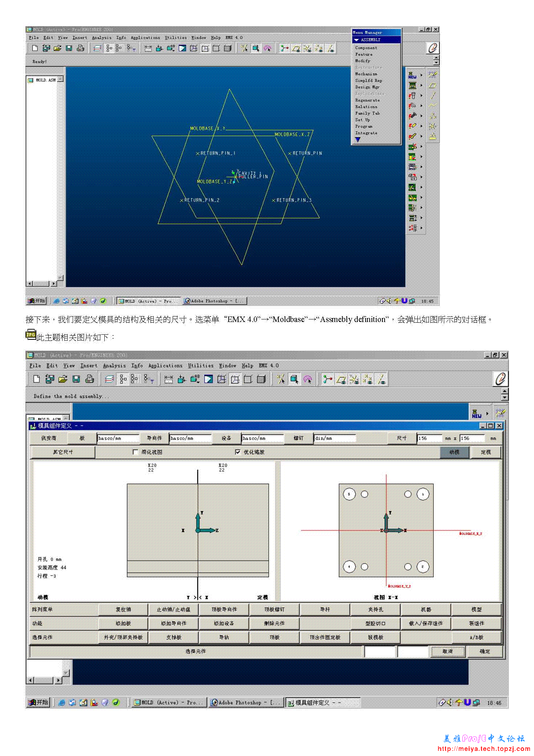Screen dimensions: 534x756
Task: Select the datum plane icon in upper window
Action: (x=433, y=85)
